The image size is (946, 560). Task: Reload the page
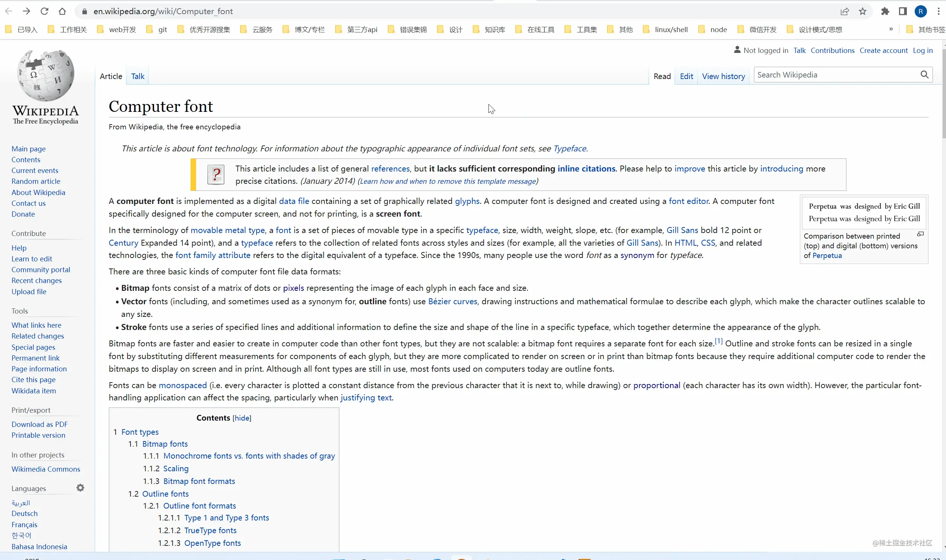click(x=44, y=11)
